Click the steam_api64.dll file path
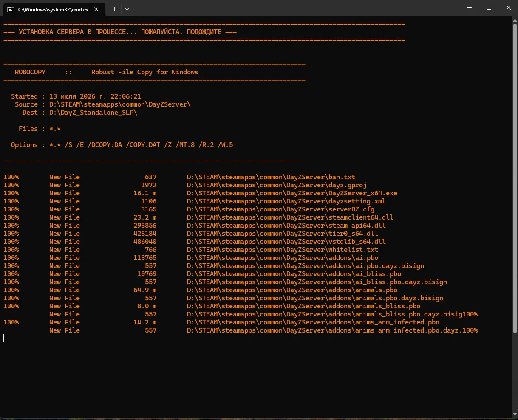Screen dimensions: 518x420 coord(286,226)
